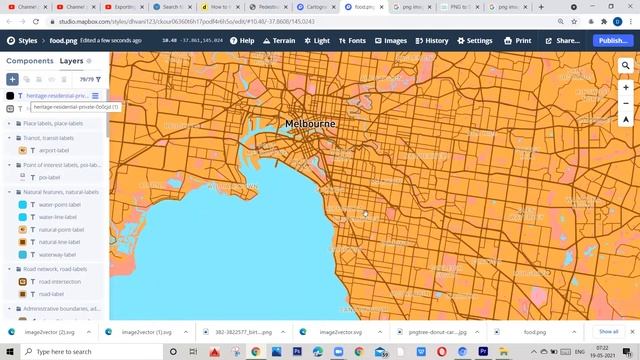
Task: Click Windows taskbar search box
Action: [x=92, y=351]
